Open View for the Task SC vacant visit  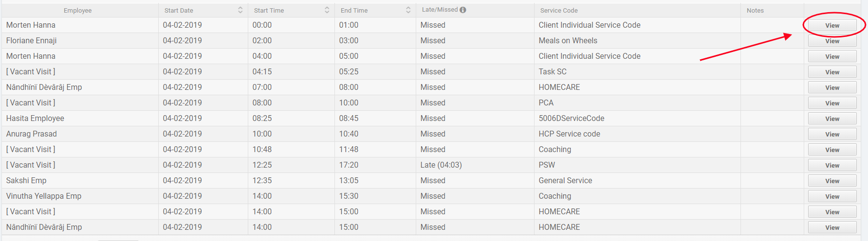coord(832,72)
